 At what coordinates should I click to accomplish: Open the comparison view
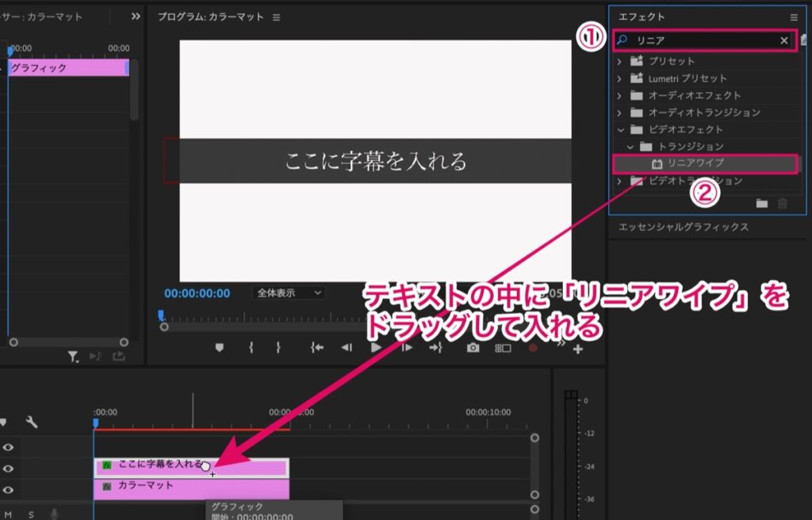pyautogui.click(x=503, y=349)
